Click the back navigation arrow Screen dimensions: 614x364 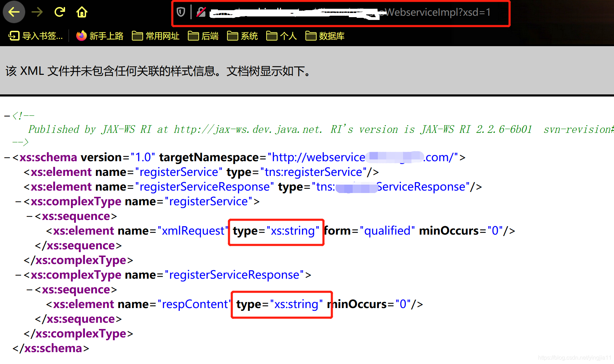click(13, 12)
